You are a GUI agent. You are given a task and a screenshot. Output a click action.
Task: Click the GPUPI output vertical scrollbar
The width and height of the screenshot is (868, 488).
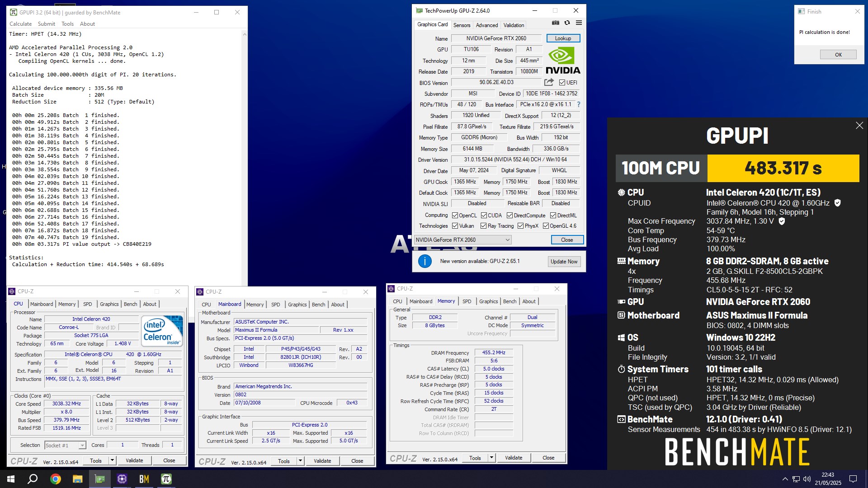point(245,158)
